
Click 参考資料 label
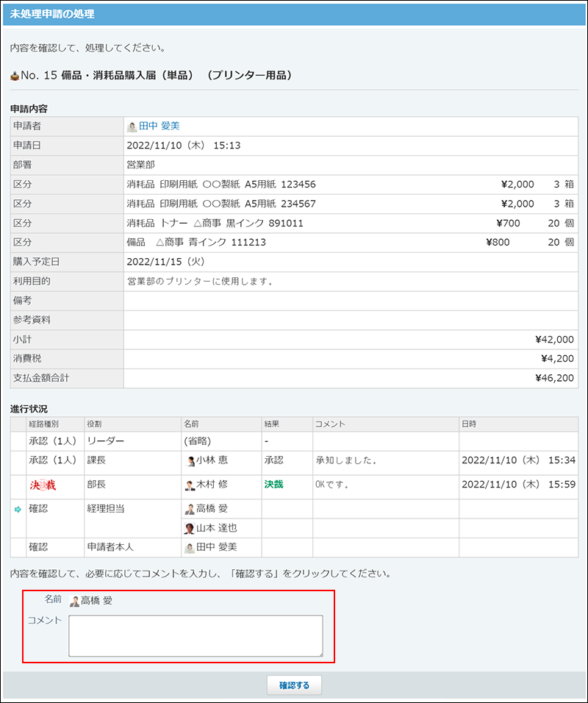click(x=32, y=320)
